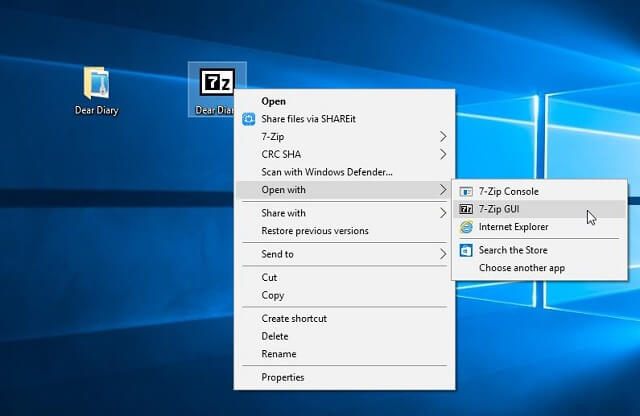The image size is (640, 416).
Task: Expand the 7-Zip submenu arrow
Action: point(443,137)
